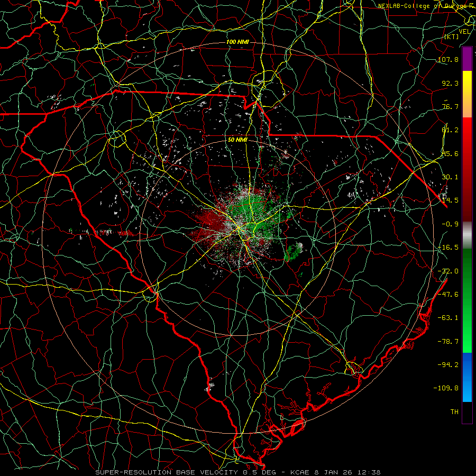Click the 107.8 velocity scale value

[448, 59]
